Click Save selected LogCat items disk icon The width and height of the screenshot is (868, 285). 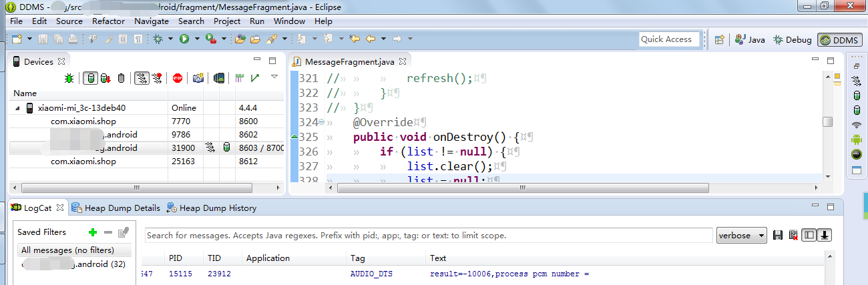[778, 235]
